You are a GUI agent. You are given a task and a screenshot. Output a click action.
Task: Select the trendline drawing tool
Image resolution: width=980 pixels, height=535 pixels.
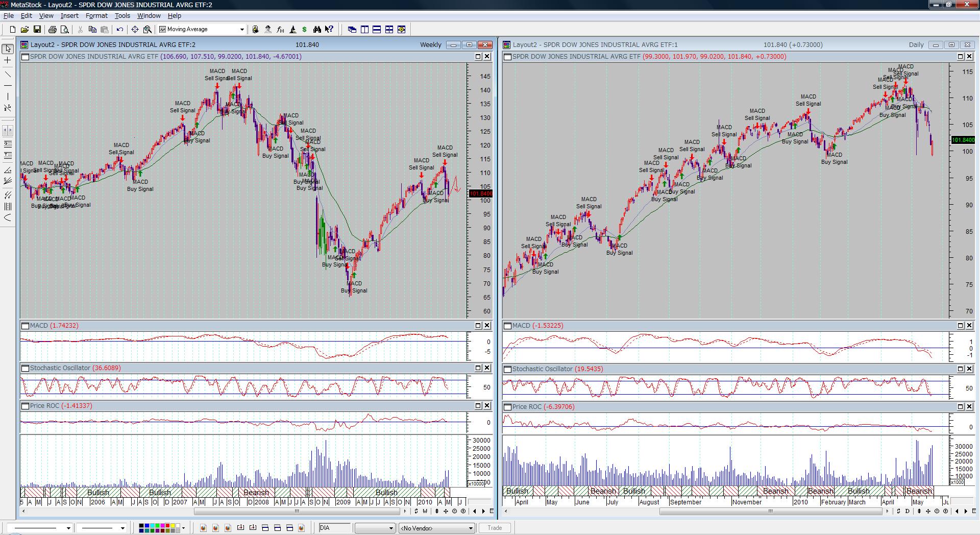point(8,74)
